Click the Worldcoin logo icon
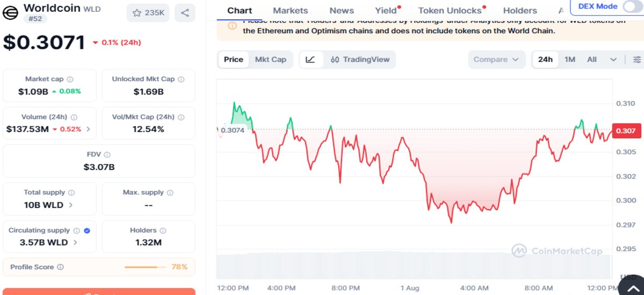 [x=11, y=12]
